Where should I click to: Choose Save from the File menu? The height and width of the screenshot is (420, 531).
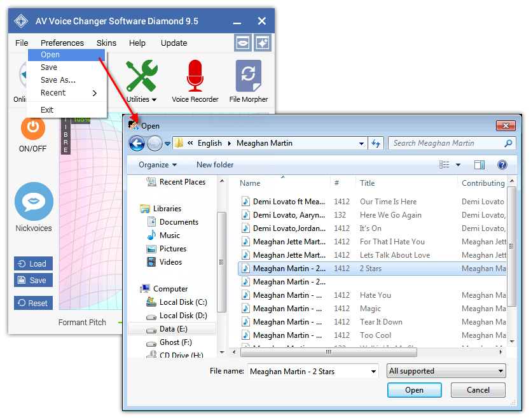click(66, 67)
